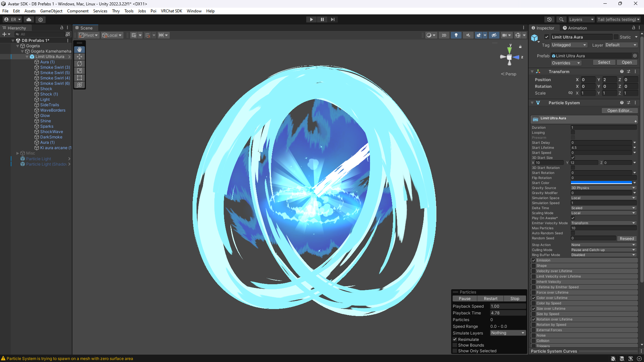Open the cloud services icon

(29, 19)
